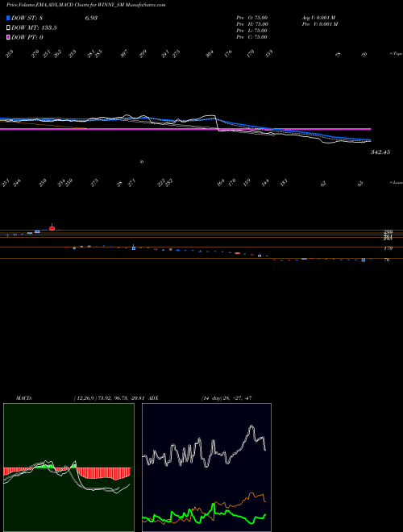Click the 'Avg V: 0.001 M' volume text
This screenshot has height=532, width=403.
coord(319,18)
